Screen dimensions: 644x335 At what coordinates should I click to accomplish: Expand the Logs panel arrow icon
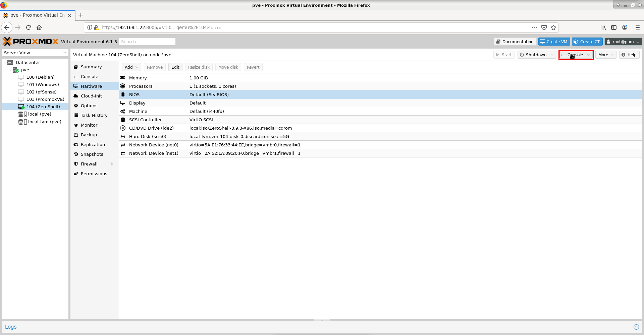[636, 327]
